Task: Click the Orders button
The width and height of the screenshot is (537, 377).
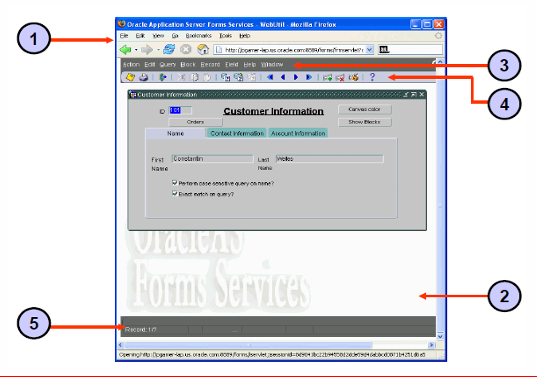Action: 196,122
